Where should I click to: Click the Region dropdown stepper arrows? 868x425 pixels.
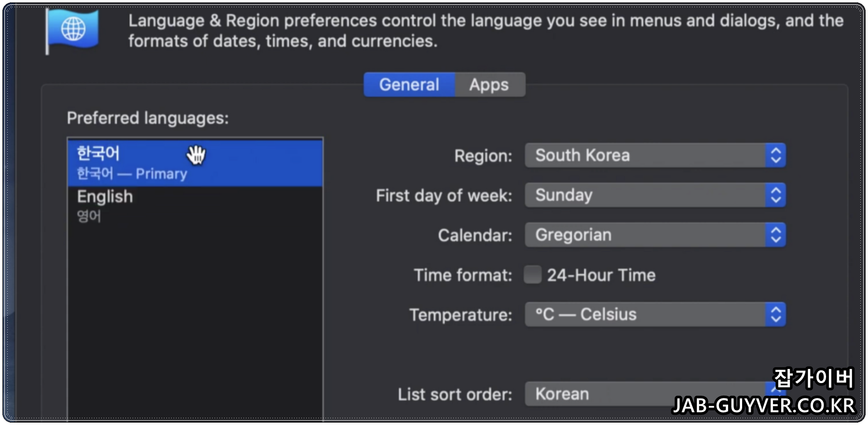pyautogui.click(x=776, y=156)
